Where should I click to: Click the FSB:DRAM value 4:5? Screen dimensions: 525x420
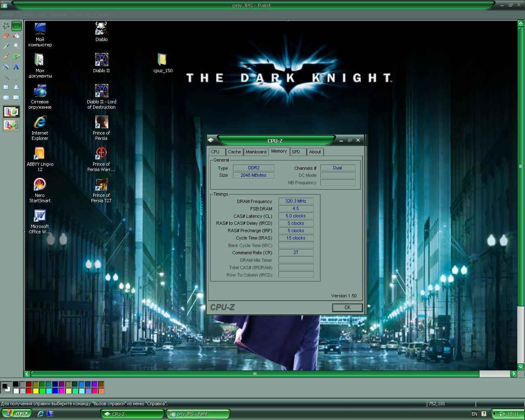pos(296,208)
